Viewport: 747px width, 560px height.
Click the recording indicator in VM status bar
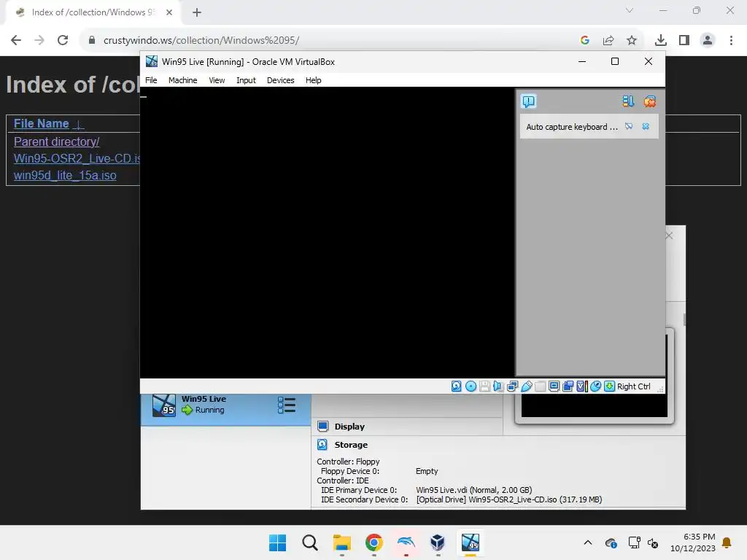click(568, 386)
